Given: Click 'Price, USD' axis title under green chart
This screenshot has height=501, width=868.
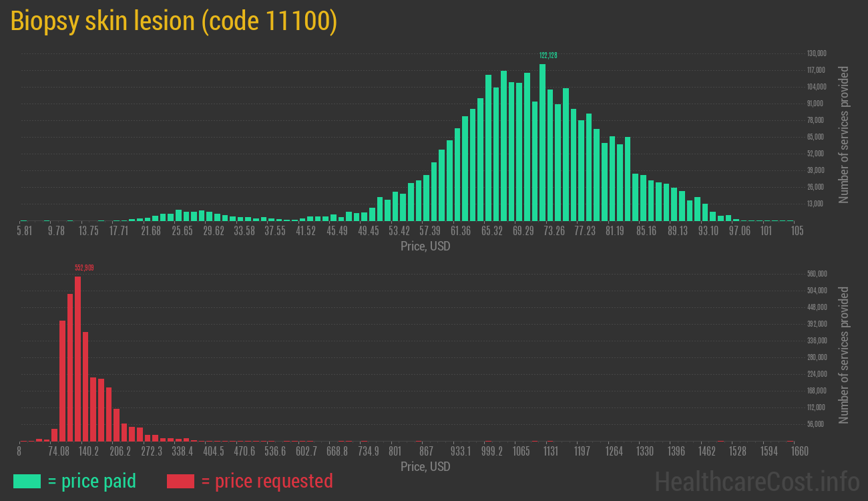Looking at the screenshot, I should point(425,246).
